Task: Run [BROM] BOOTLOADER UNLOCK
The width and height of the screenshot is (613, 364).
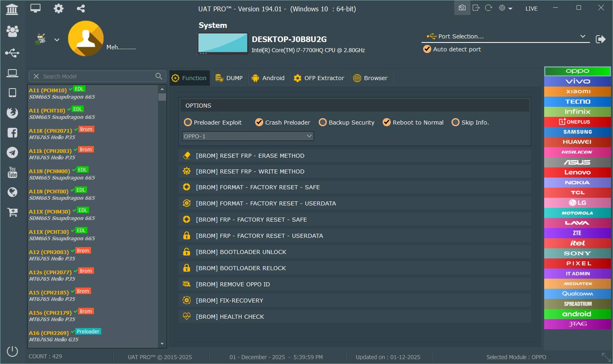Action: point(241,252)
